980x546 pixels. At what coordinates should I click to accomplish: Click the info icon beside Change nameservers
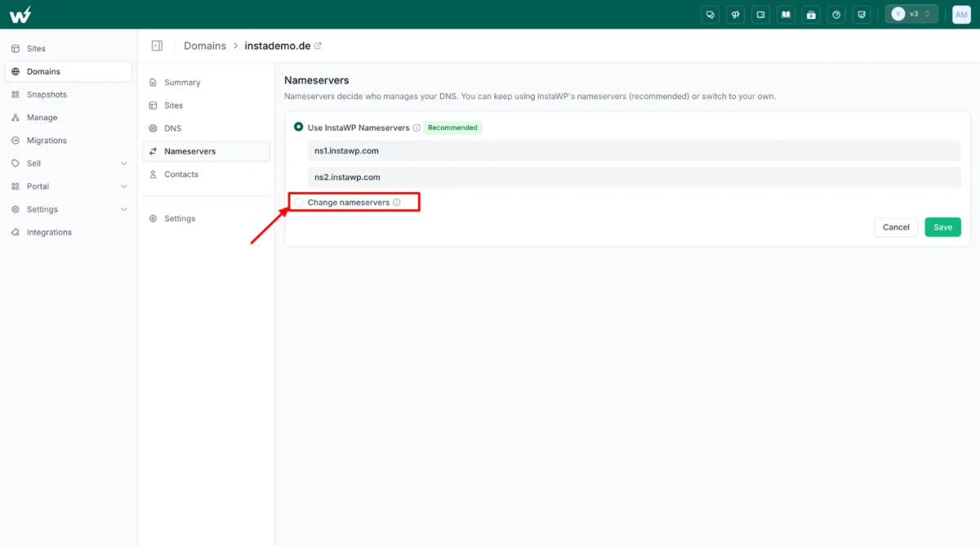(x=397, y=202)
